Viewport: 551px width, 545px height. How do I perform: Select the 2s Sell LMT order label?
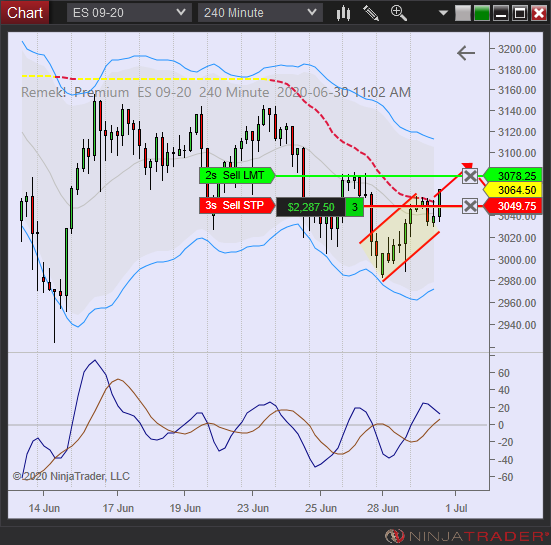point(236,175)
